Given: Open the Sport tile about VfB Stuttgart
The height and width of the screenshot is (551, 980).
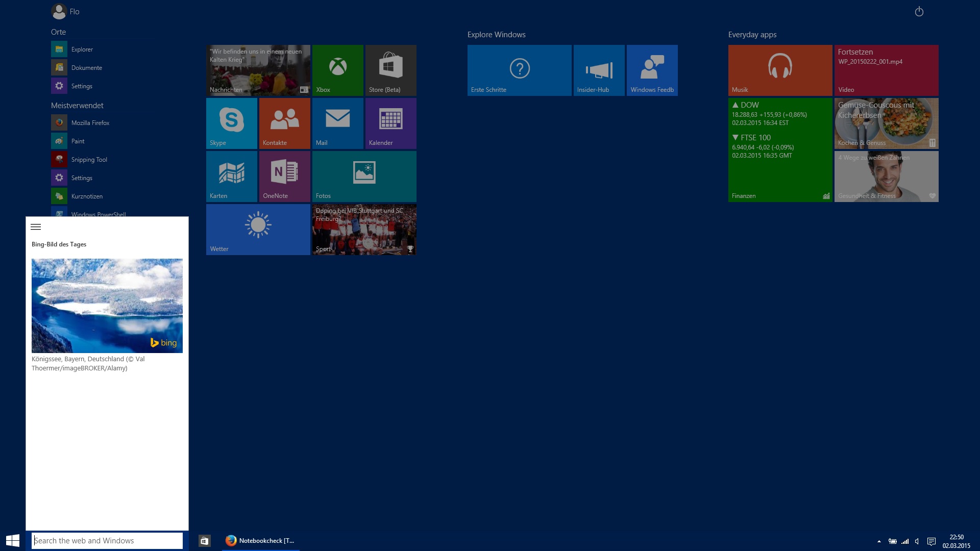Looking at the screenshot, I should coord(364,230).
